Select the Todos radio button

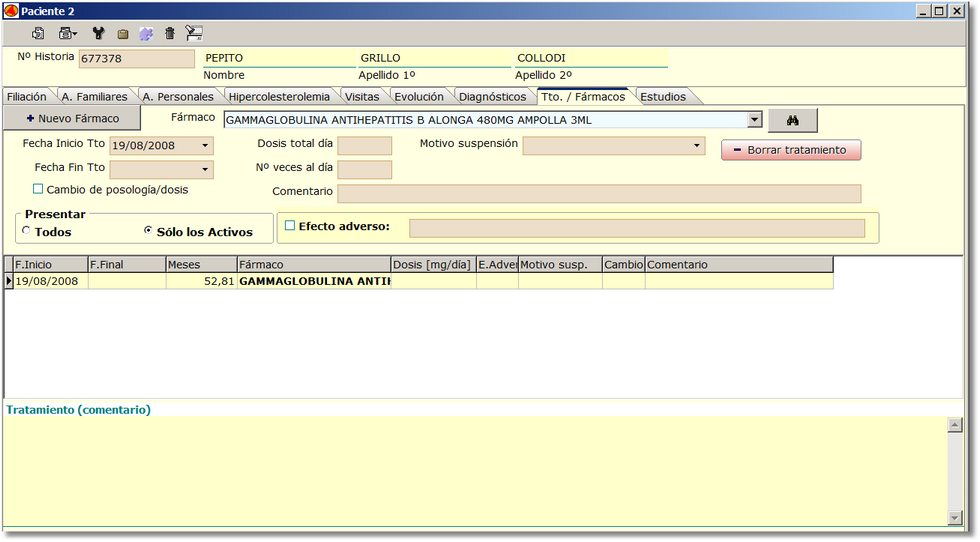pyautogui.click(x=26, y=231)
